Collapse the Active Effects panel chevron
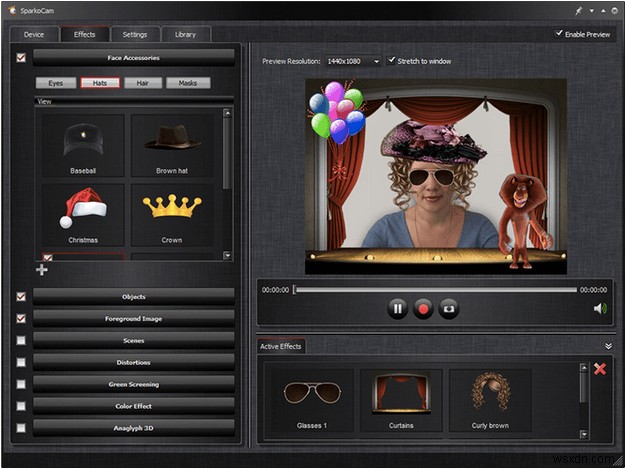The height and width of the screenshot is (469, 626). click(609, 346)
